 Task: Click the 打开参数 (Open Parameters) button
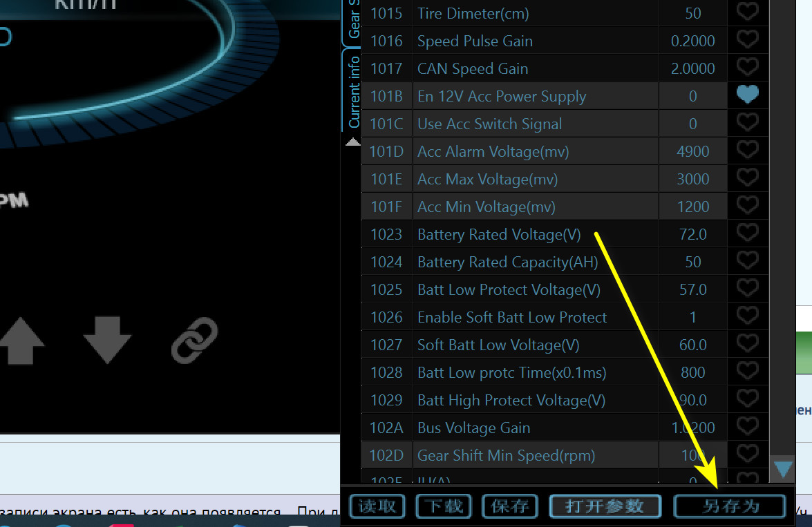[x=605, y=506]
